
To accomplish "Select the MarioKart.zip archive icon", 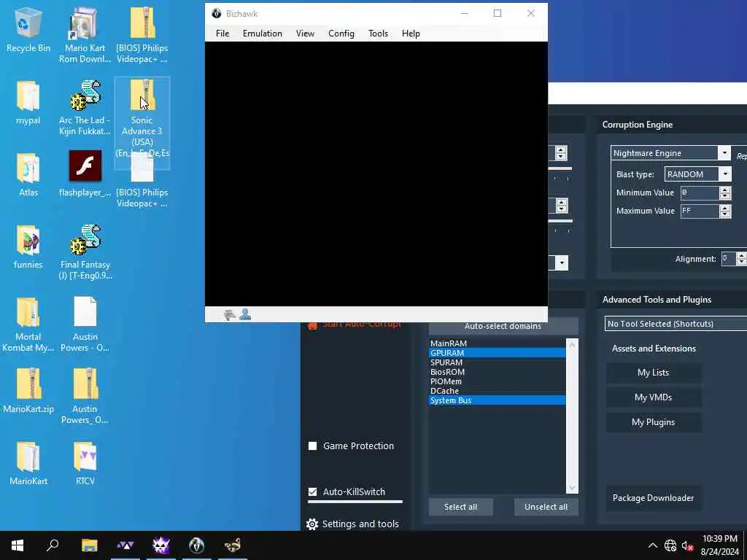I will point(28,391).
